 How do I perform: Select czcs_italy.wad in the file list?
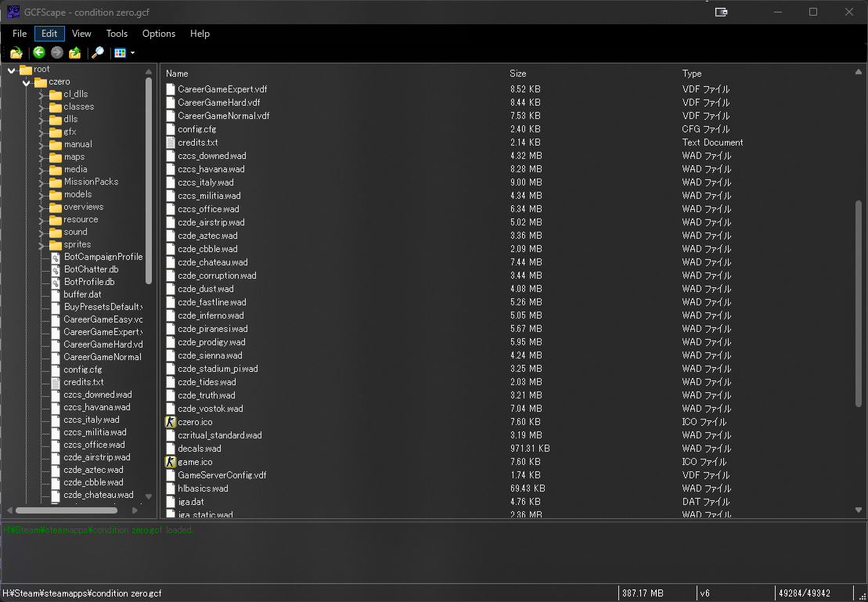(x=206, y=182)
